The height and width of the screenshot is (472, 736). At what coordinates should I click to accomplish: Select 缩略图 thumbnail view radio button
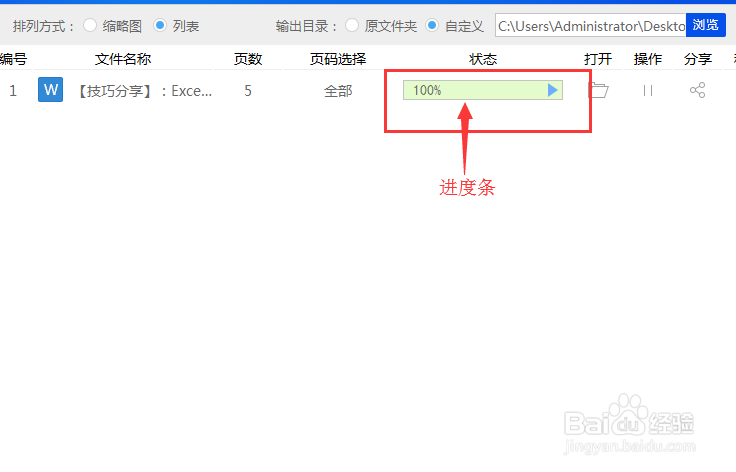click(90, 25)
